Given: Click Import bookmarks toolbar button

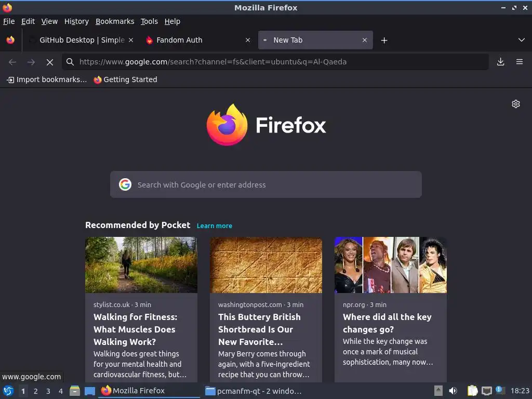Looking at the screenshot, I should pos(47,79).
